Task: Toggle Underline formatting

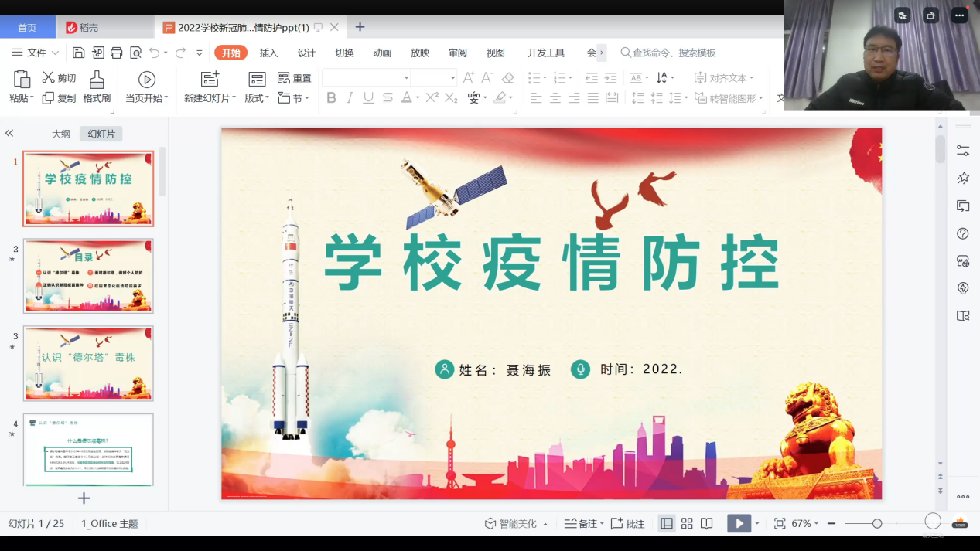Action: [368, 97]
